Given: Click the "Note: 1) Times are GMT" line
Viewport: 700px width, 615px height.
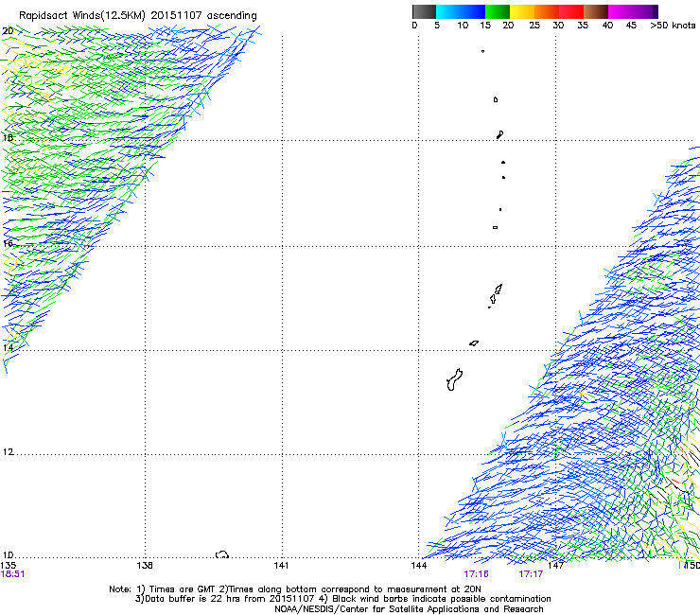Looking at the screenshot, I should click(x=295, y=589).
